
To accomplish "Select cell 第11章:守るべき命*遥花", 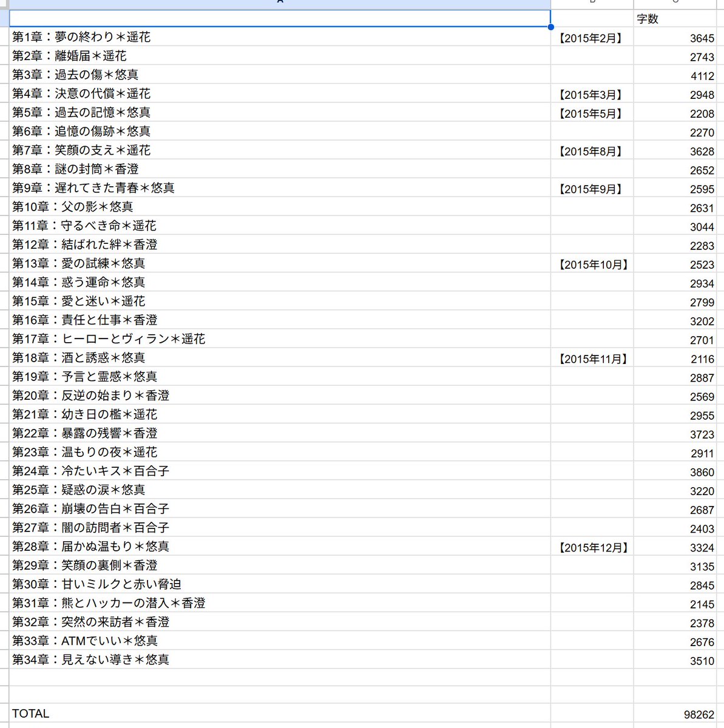I will (280, 225).
